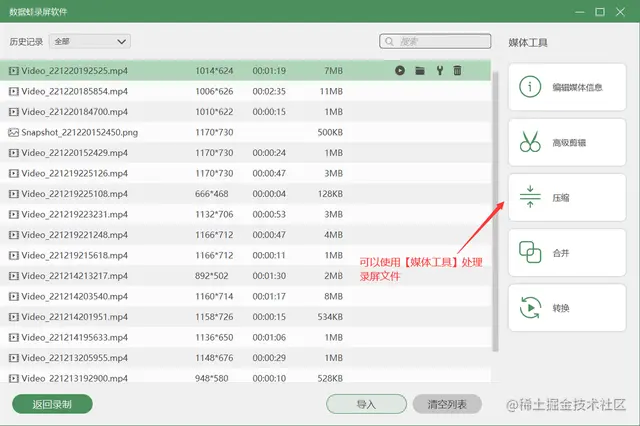Image resolution: width=640 pixels, height=426 pixels.
Task: Select Video_221219225108.mp4 row
Action: tap(245, 194)
